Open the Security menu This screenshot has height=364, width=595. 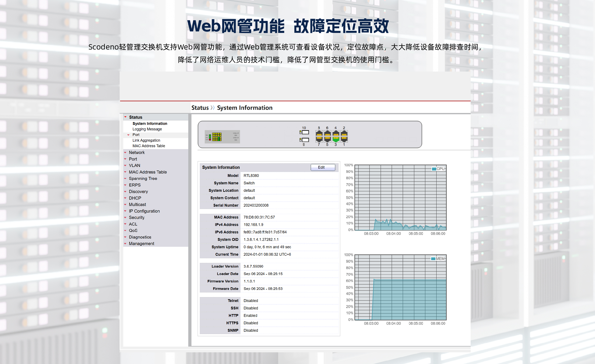[136, 217]
